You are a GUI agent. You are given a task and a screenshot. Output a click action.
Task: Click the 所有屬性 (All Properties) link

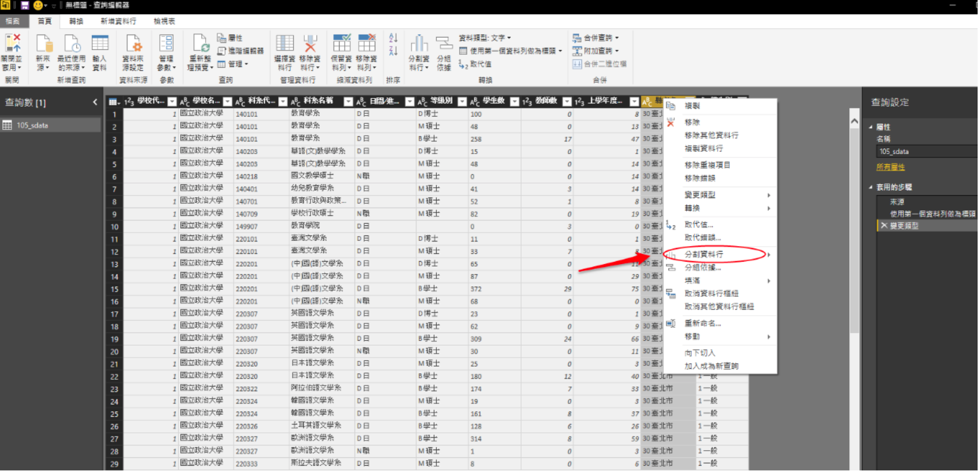(890, 168)
